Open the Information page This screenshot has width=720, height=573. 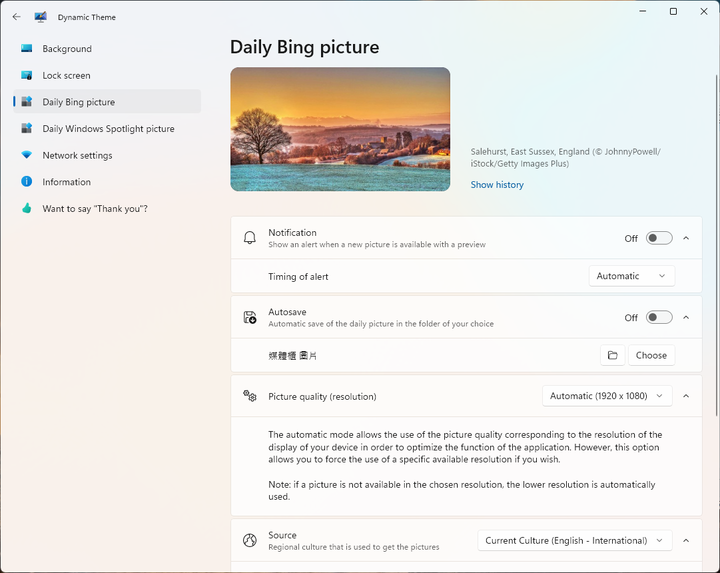107,181
